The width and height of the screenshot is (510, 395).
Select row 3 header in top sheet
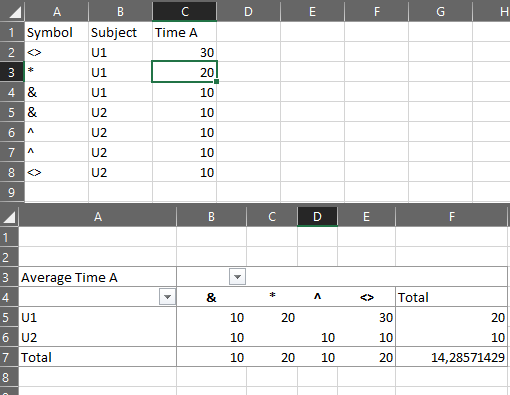click(x=12, y=72)
